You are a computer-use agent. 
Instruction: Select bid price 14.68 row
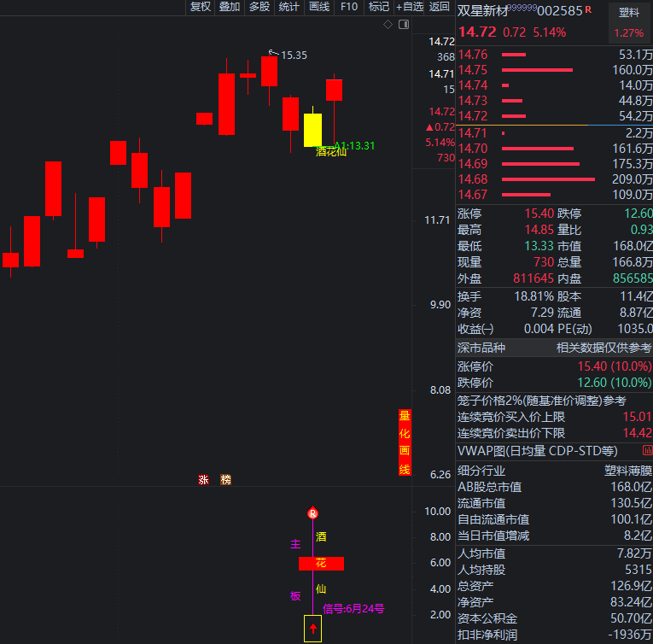[554, 179]
